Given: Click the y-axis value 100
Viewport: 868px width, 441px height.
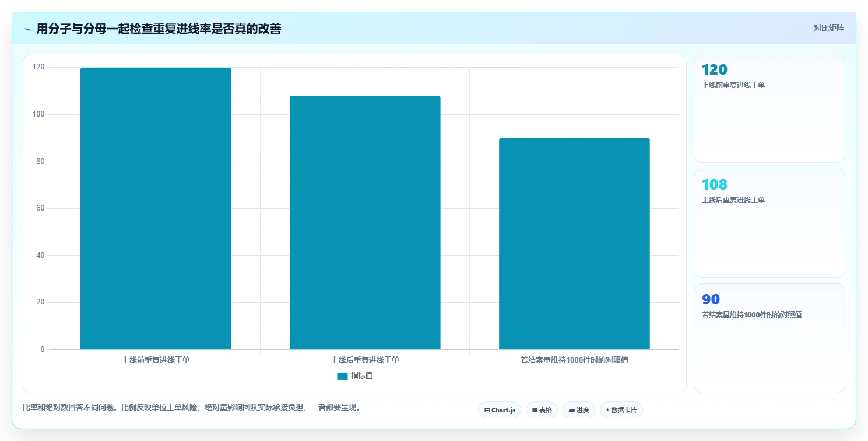Looking at the screenshot, I should coord(38,114).
